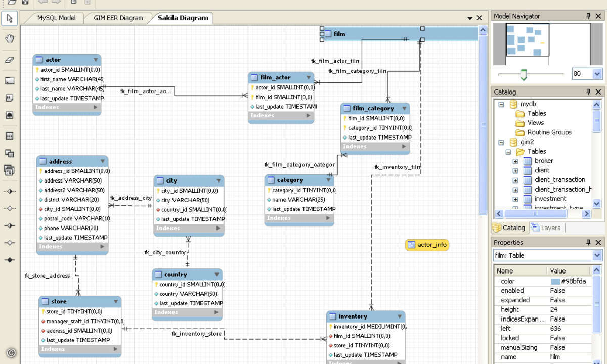Select the hand pan tool

(10, 39)
